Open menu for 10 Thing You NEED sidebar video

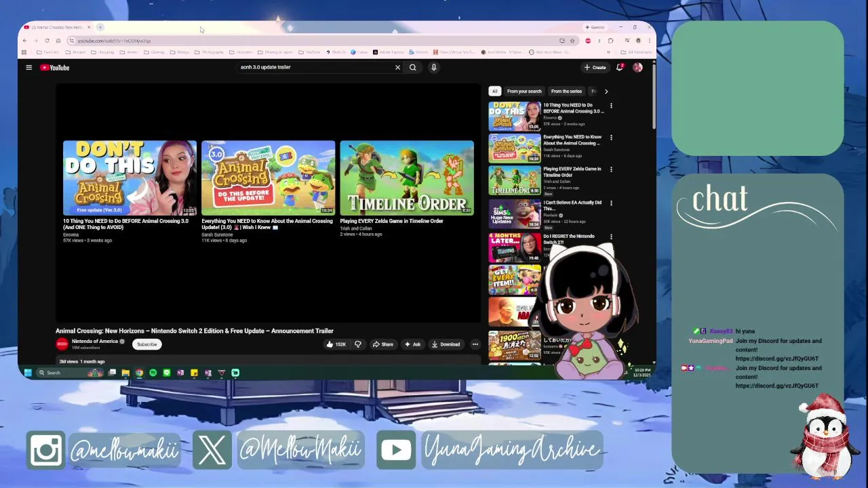611,106
